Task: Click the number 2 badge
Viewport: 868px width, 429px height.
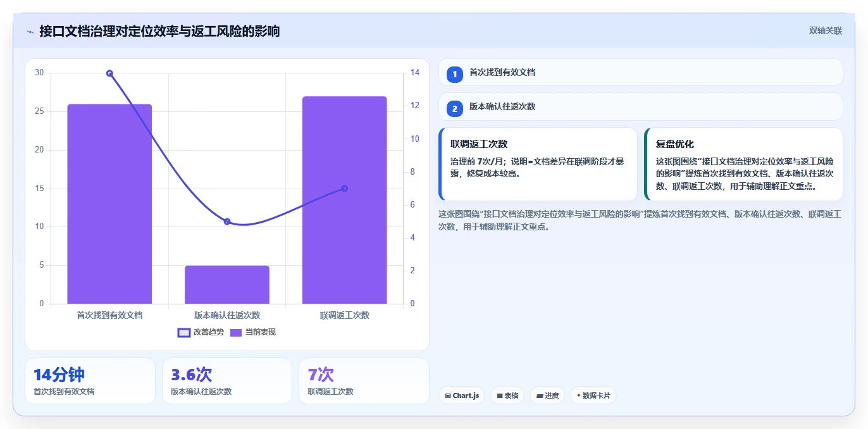Action: [454, 109]
